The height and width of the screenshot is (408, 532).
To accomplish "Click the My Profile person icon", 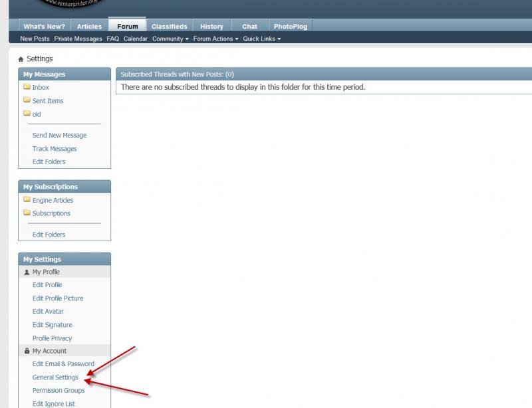I will [x=27, y=272].
